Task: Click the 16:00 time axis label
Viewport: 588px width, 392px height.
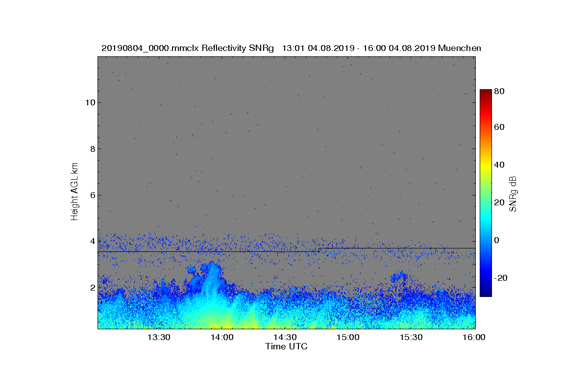Action: coord(474,337)
